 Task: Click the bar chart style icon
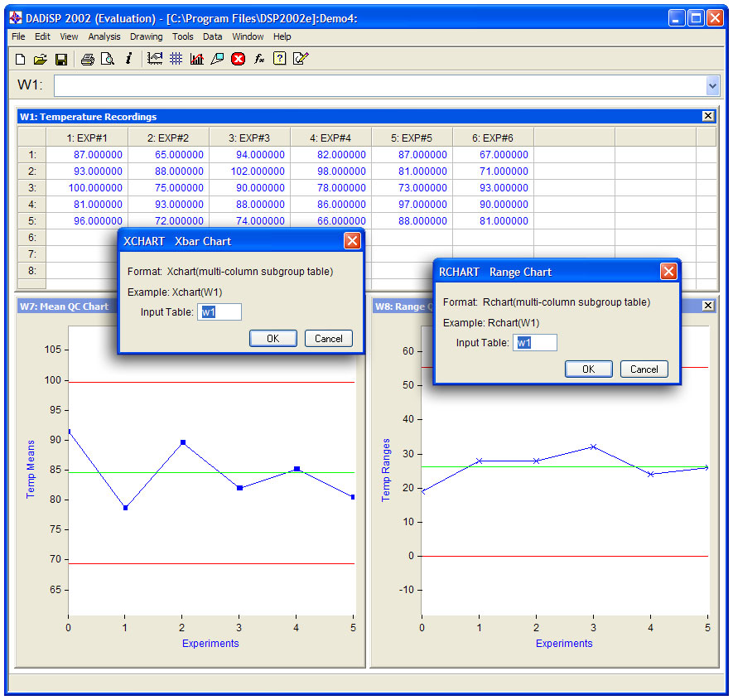[197, 59]
